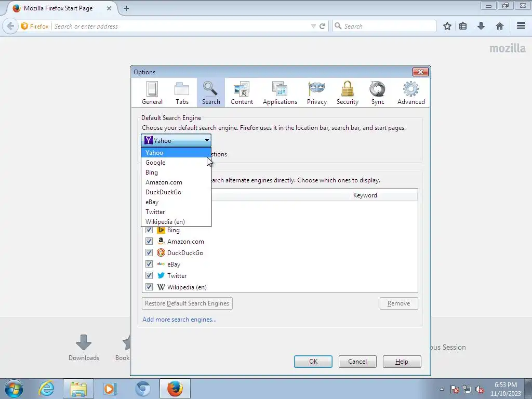Open the Windows Start menu
This screenshot has height=399, width=532.
pyautogui.click(x=14, y=389)
